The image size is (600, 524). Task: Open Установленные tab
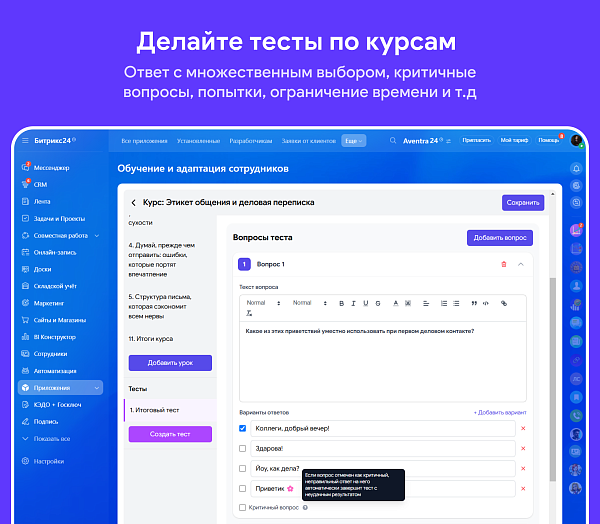tap(198, 141)
